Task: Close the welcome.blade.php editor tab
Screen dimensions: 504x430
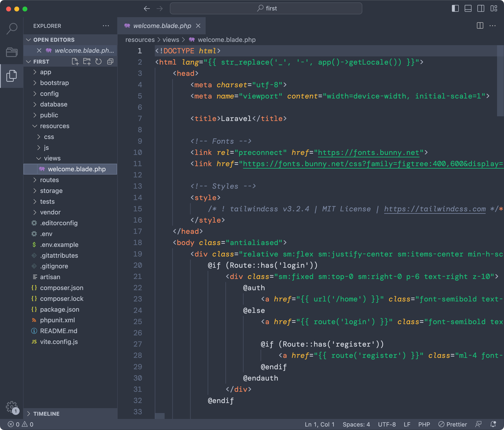Action: [198, 26]
